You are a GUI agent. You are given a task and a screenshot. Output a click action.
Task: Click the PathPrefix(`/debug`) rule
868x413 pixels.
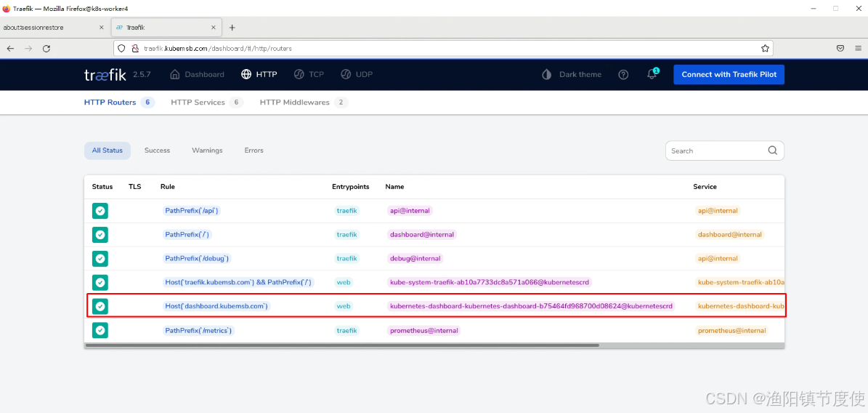coord(196,258)
